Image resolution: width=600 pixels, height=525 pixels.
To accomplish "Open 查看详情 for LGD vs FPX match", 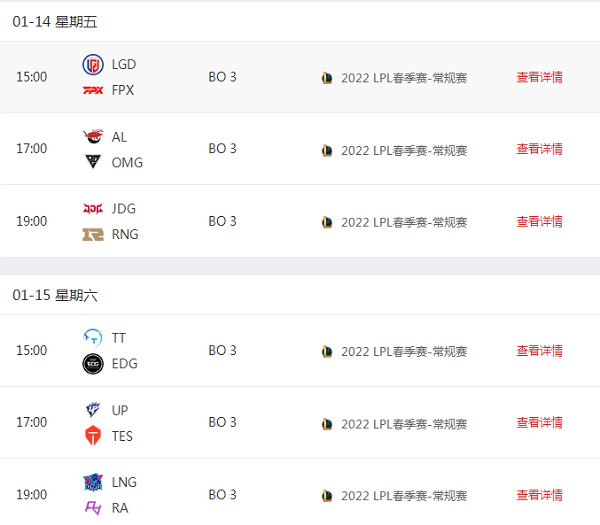I will point(540,77).
